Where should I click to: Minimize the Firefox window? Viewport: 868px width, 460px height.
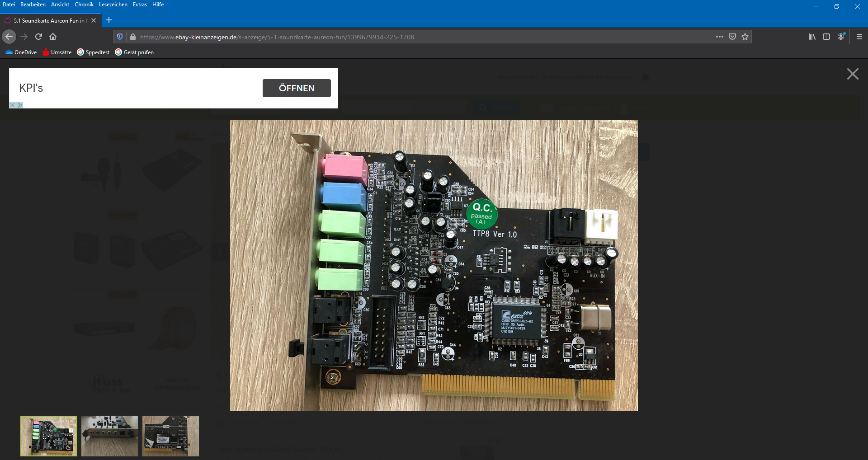[x=816, y=6]
